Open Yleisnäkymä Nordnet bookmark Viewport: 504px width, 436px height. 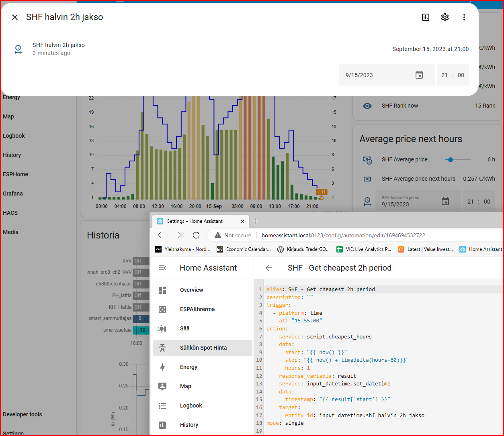[183, 249]
